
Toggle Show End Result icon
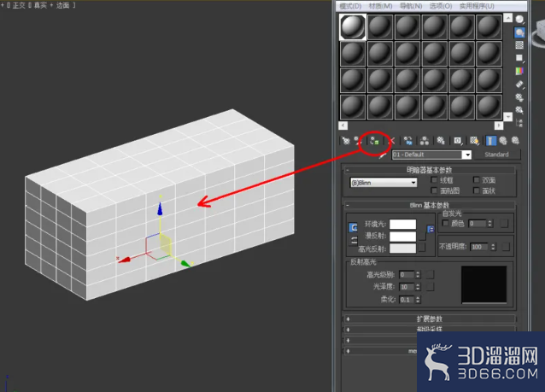pyautogui.click(x=491, y=141)
